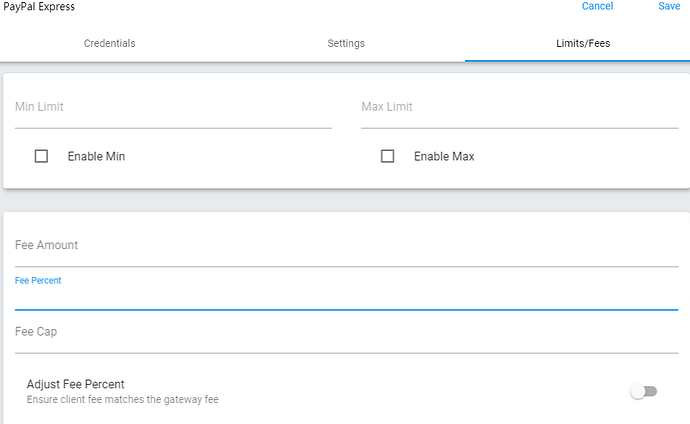
Task: Check the Enable Max checkbox
Action: 387,156
